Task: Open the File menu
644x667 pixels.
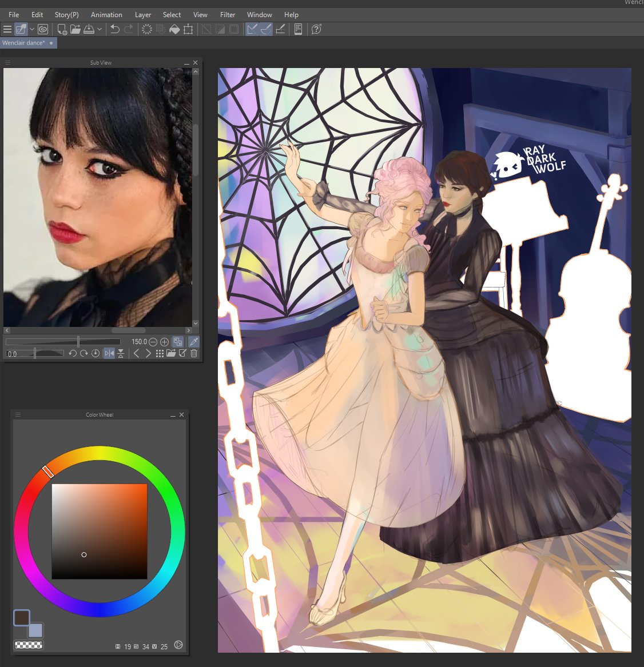Action: (x=14, y=14)
